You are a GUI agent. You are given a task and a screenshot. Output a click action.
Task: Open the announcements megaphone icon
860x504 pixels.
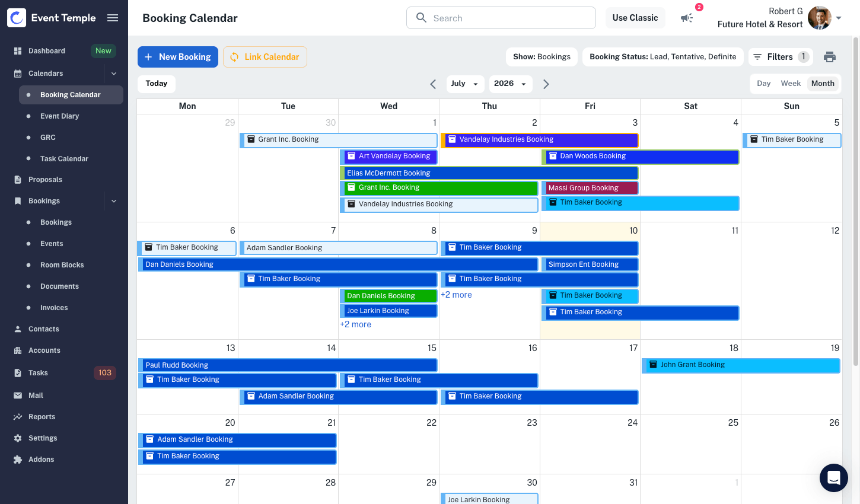coord(687,18)
